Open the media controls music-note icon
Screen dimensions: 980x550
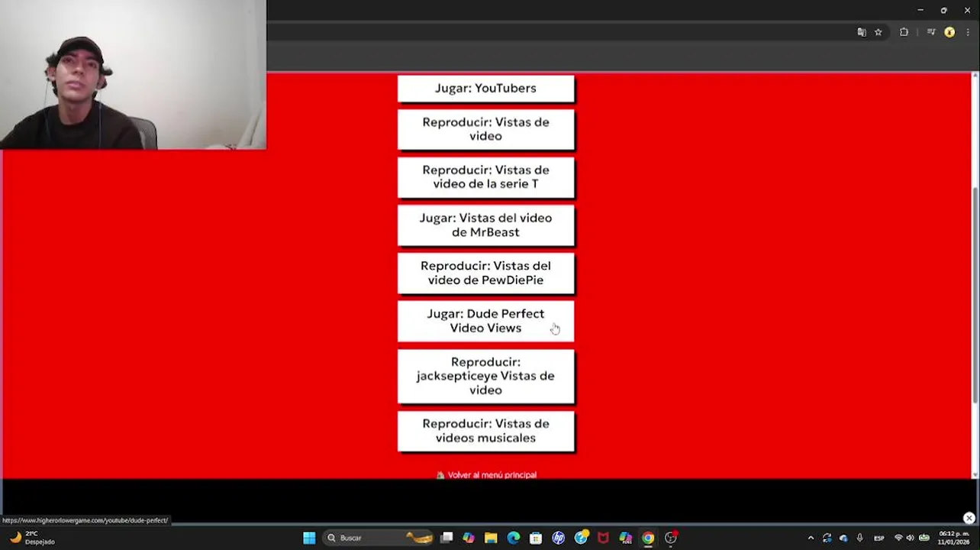(931, 32)
